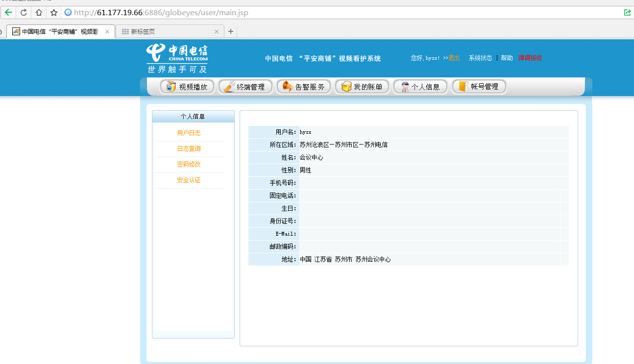This screenshot has height=364, width=634.
Task: Open 帐号管理 menu
Action: (x=479, y=87)
